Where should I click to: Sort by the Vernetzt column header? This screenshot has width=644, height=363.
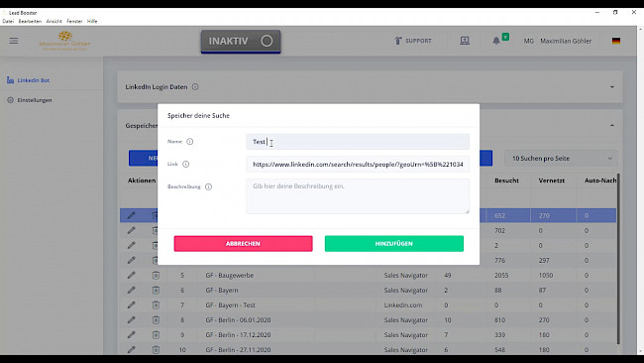tap(552, 181)
